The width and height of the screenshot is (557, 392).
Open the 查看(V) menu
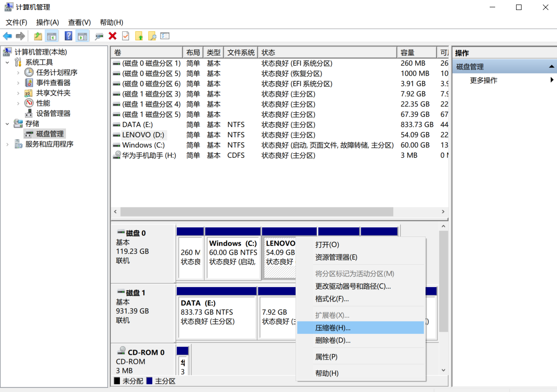click(x=80, y=22)
